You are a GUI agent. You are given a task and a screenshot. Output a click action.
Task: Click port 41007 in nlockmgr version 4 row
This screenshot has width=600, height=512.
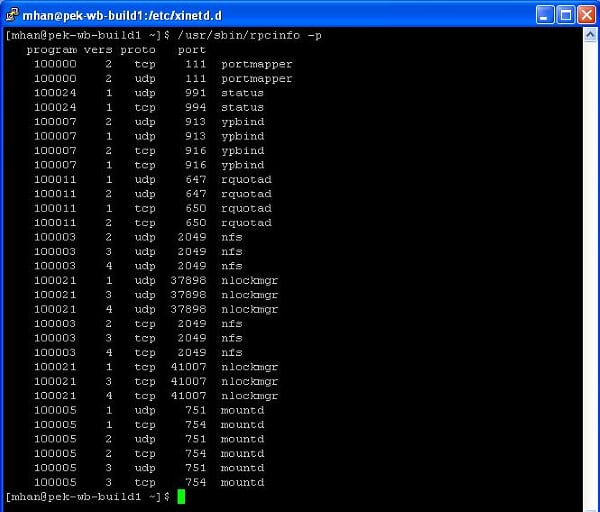(188, 396)
